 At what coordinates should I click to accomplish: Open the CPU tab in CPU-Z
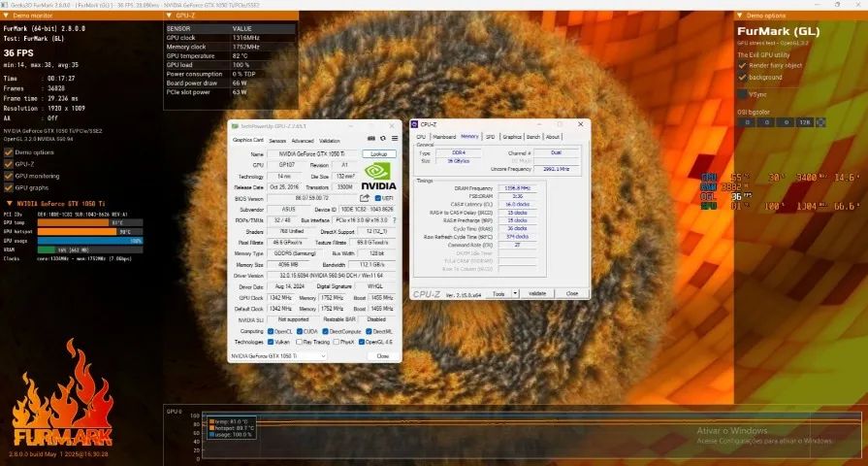pyautogui.click(x=421, y=136)
